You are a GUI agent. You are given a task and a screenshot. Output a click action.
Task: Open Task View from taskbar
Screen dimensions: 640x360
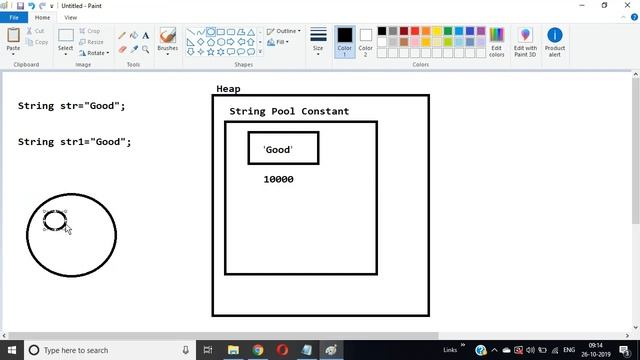[208, 350]
